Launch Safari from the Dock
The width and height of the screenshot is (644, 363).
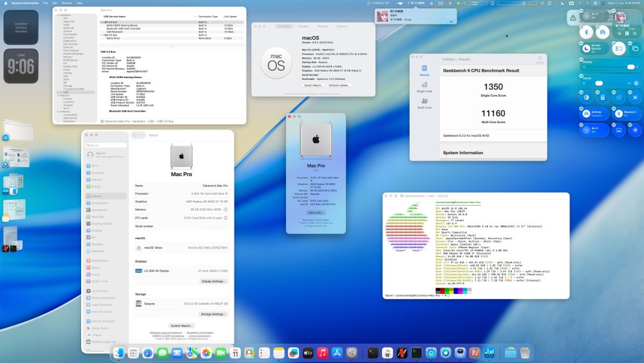(148, 353)
